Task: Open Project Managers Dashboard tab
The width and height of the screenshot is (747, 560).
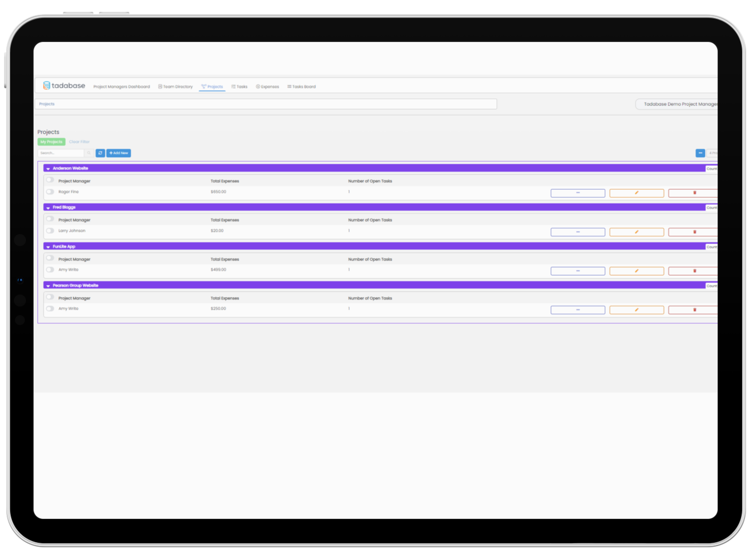Action: (121, 87)
